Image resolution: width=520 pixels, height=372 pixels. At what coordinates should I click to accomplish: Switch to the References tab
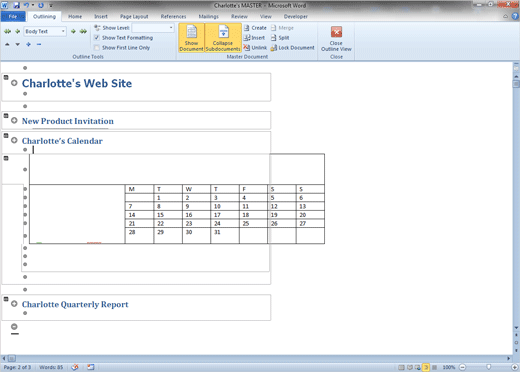173,16
